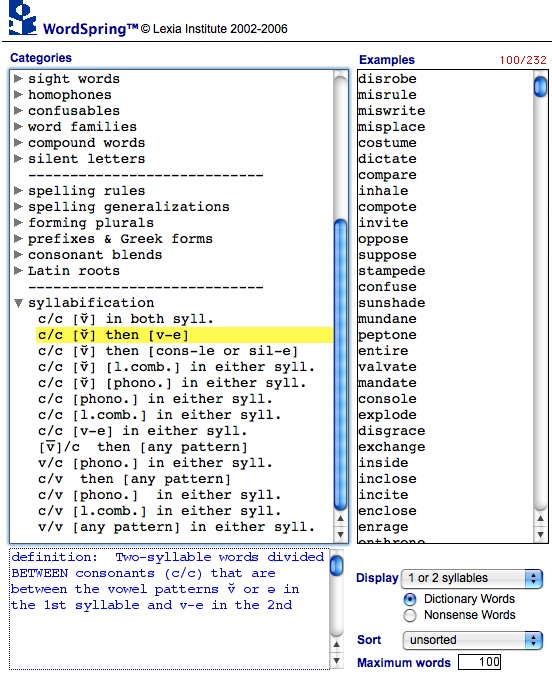552x683 pixels.
Task: Click the Examples list scrollbar thumb
Action: point(540,86)
